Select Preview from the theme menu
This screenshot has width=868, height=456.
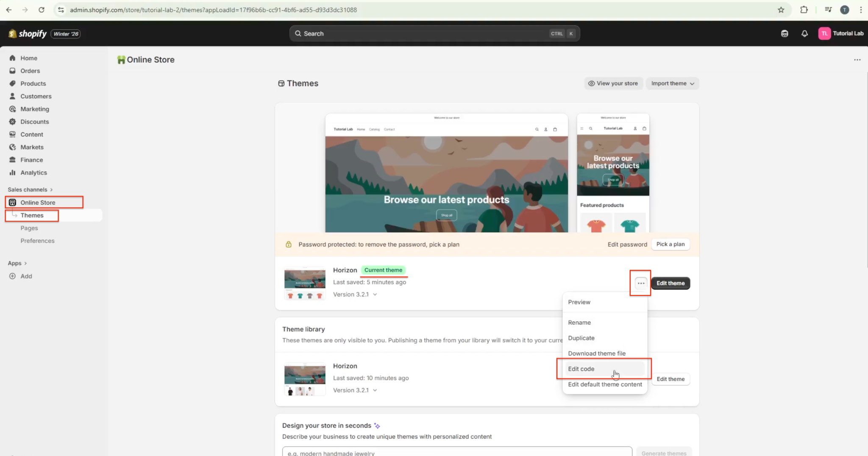[605, 302]
